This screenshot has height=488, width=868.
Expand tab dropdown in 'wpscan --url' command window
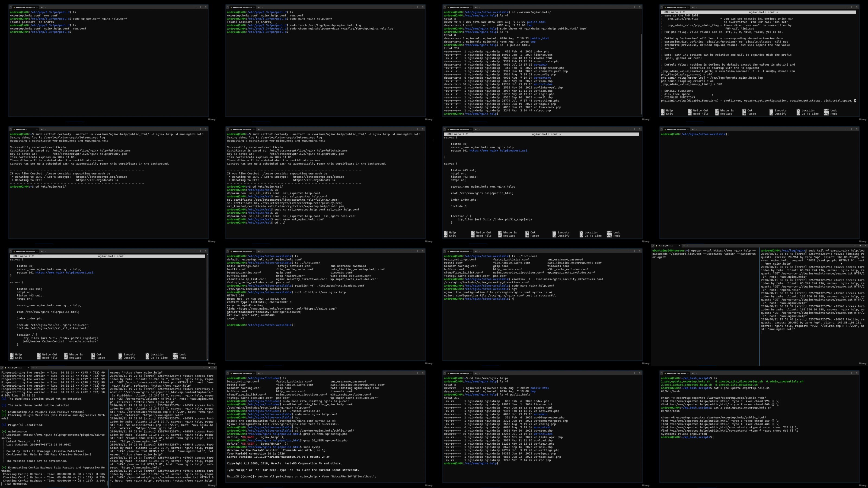(687, 246)
